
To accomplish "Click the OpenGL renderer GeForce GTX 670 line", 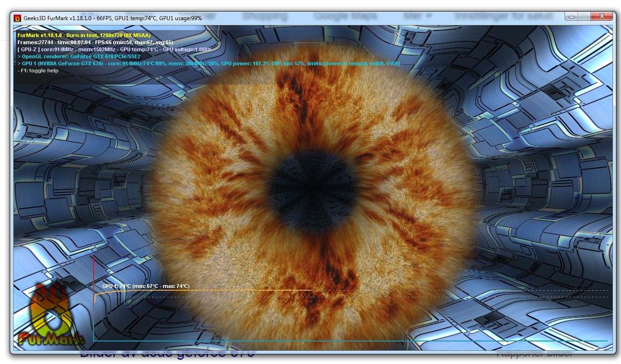I will [79, 56].
